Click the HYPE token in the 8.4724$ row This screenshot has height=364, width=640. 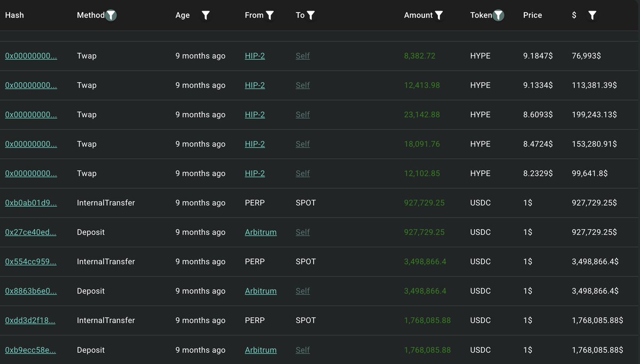pyautogui.click(x=480, y=144)
